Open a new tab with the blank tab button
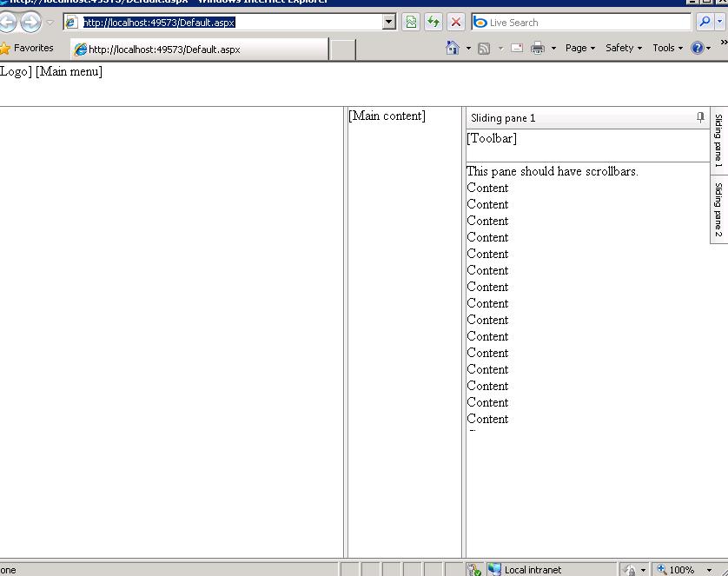 (342, 50)
